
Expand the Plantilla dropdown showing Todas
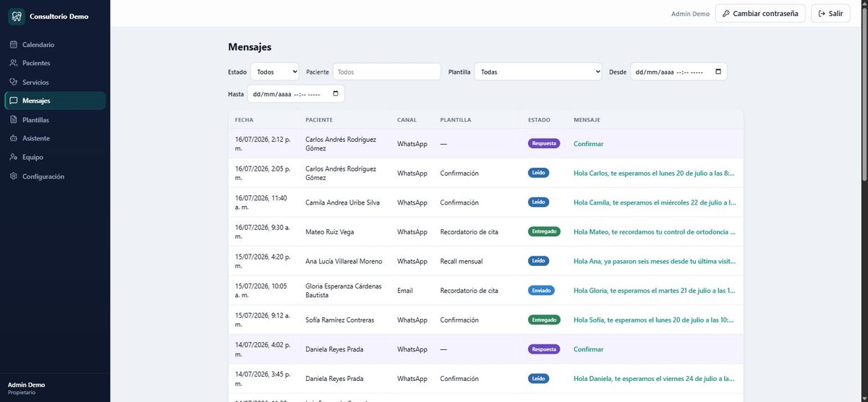point(538,72)
